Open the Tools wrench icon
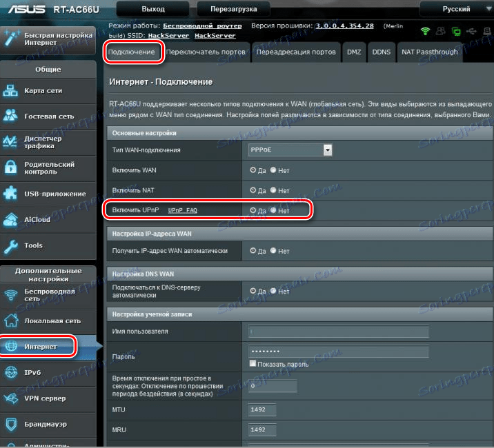 point(10,246)
